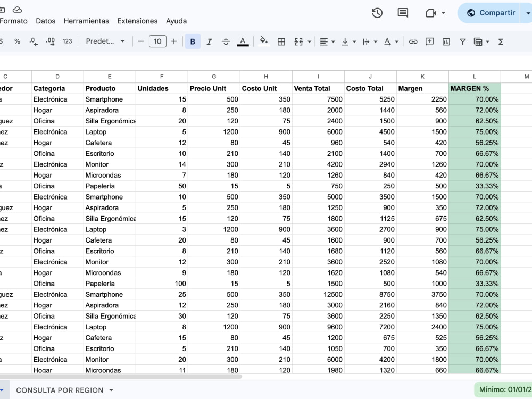Decrease decimal places
The width and height of the screenshot is (532, 399).
coord(33,41)
